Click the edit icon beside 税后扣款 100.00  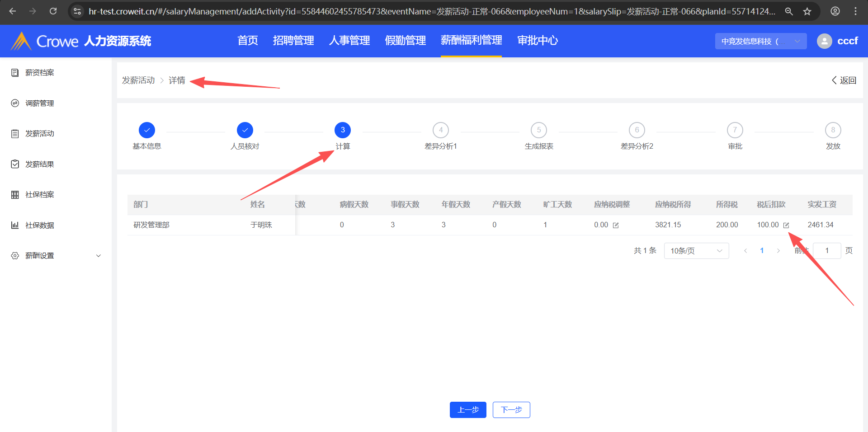786,225
